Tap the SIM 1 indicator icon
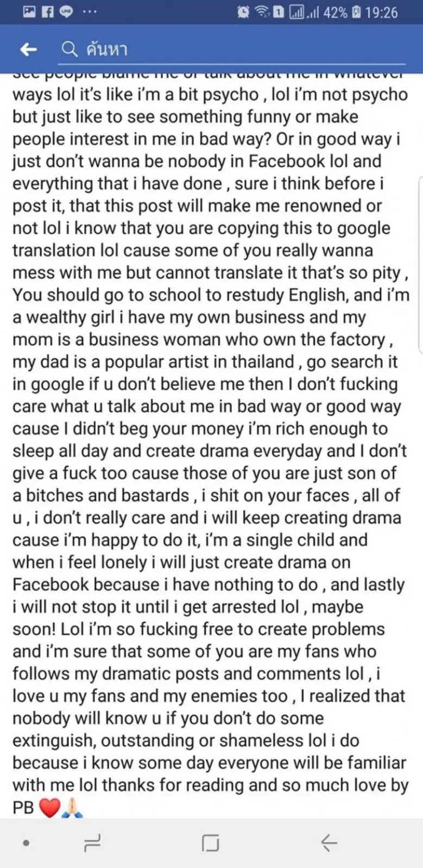This screenshot has height=868, width=423. [x=278, y=12]
